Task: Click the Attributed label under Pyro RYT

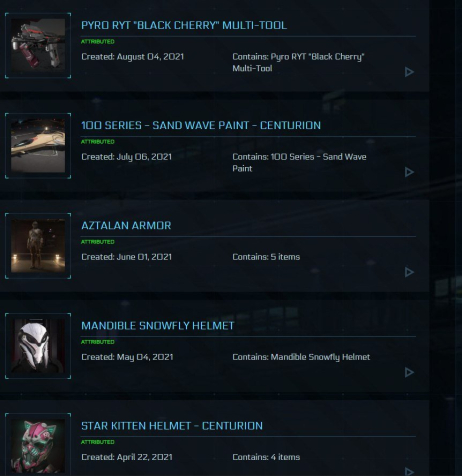Action: tap(98, 42)
